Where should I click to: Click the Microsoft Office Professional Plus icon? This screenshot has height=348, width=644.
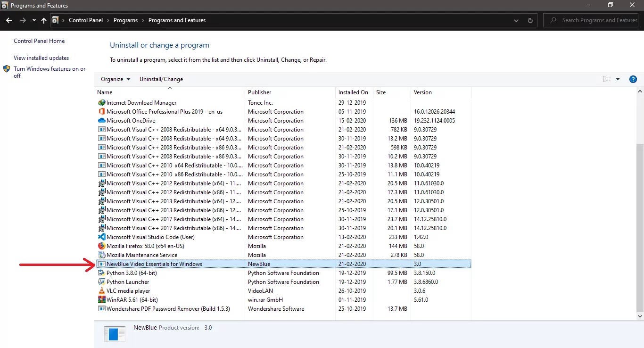(101, 112)
